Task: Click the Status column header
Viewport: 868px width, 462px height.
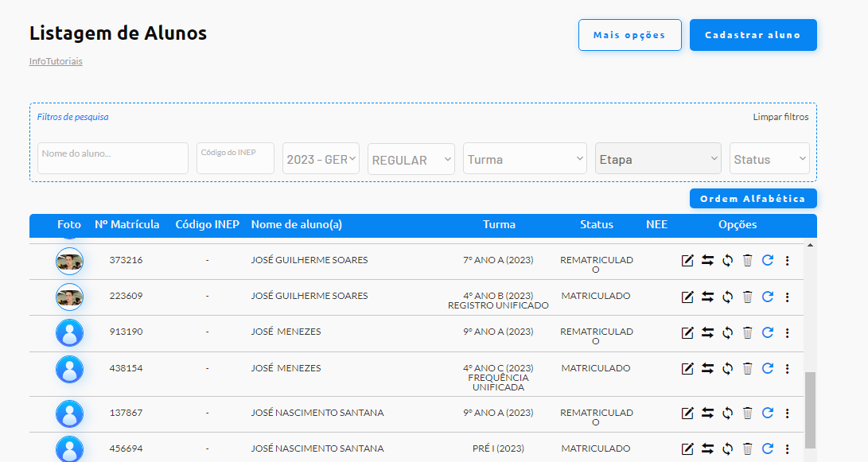Action: click(x=596, y=224)
